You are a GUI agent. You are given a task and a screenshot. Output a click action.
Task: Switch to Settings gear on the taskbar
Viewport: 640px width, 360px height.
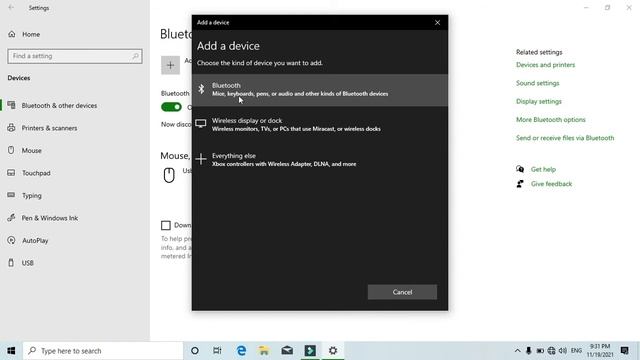[x=333, y=351]
